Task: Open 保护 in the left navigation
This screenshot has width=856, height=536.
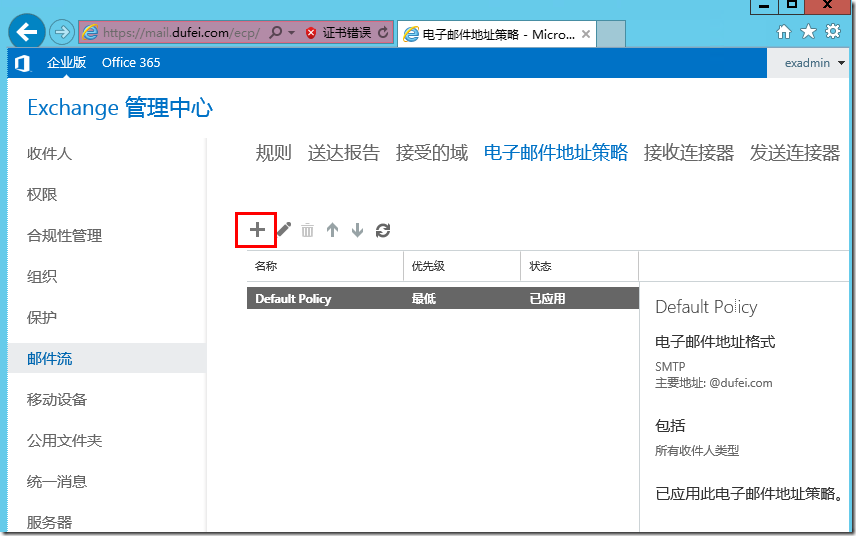Action: 42,317
